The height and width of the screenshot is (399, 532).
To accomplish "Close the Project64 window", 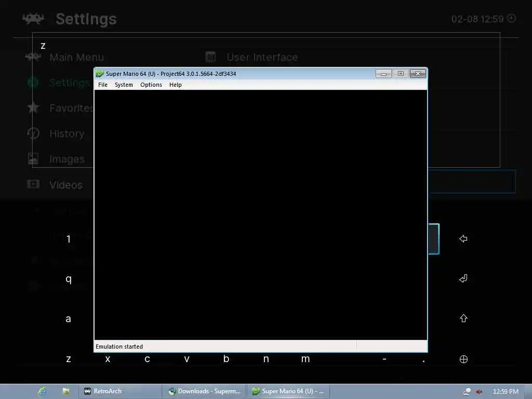I will pyautogui.click(x=418, y=74).
